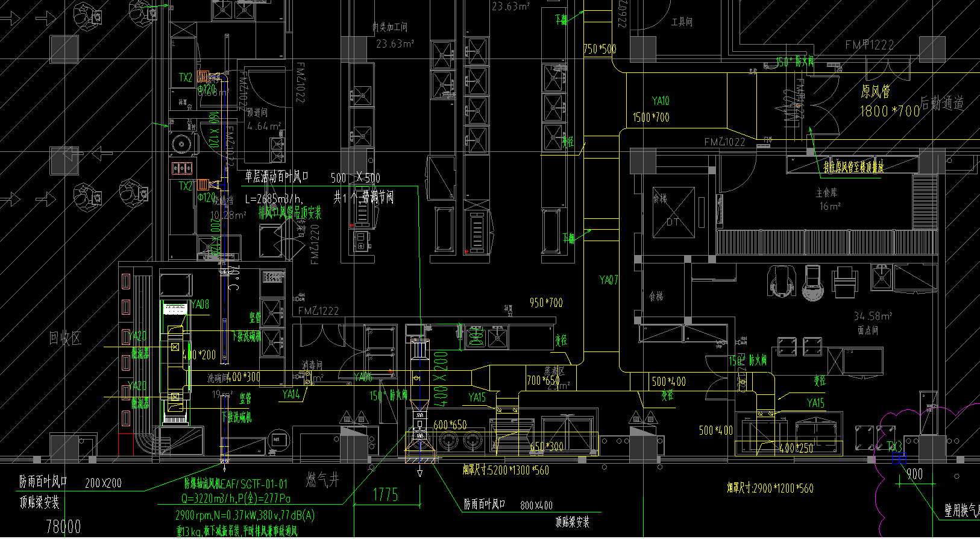Select the 排风口风管吊顶安装 green note

tap(290, 212)
